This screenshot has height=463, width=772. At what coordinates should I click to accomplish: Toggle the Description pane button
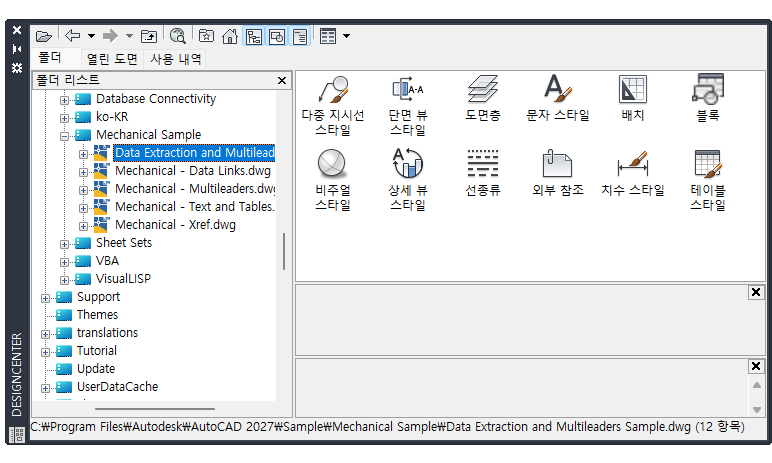coord(300,36)
